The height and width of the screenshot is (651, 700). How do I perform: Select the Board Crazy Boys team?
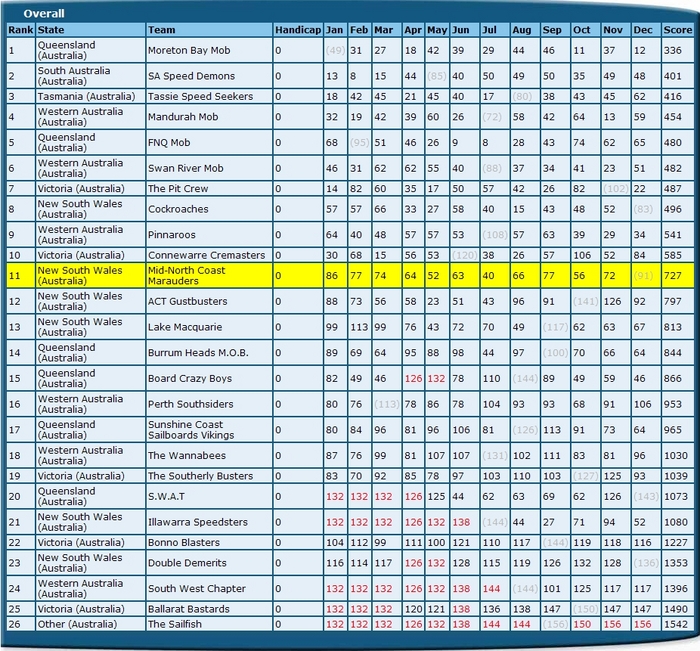click(190, 379)
